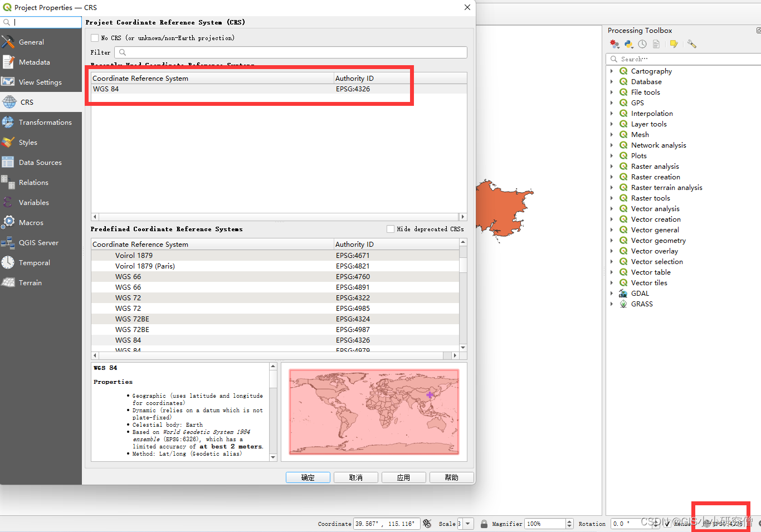Expand the Cartography group

pyautogui.click(x=612, y=71)
